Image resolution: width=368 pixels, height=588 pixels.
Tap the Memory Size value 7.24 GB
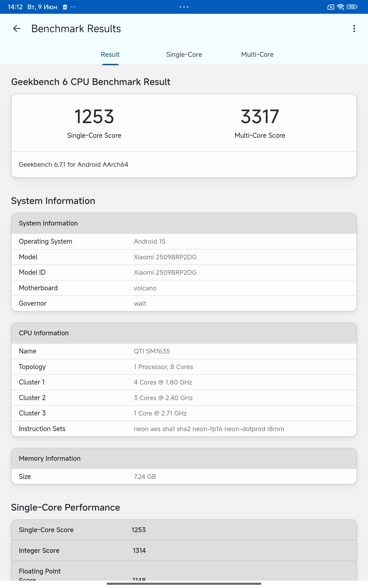pyautogui.click(x=145, y=476)
